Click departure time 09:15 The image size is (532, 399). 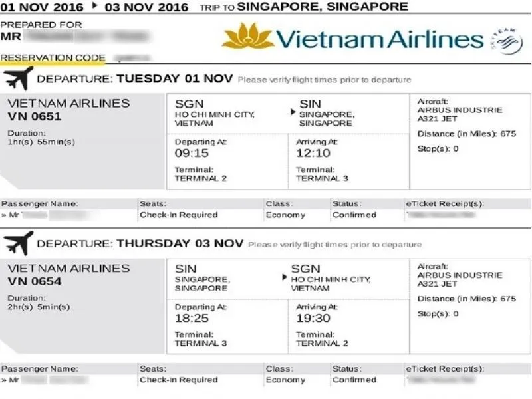[x=192, y=153]
